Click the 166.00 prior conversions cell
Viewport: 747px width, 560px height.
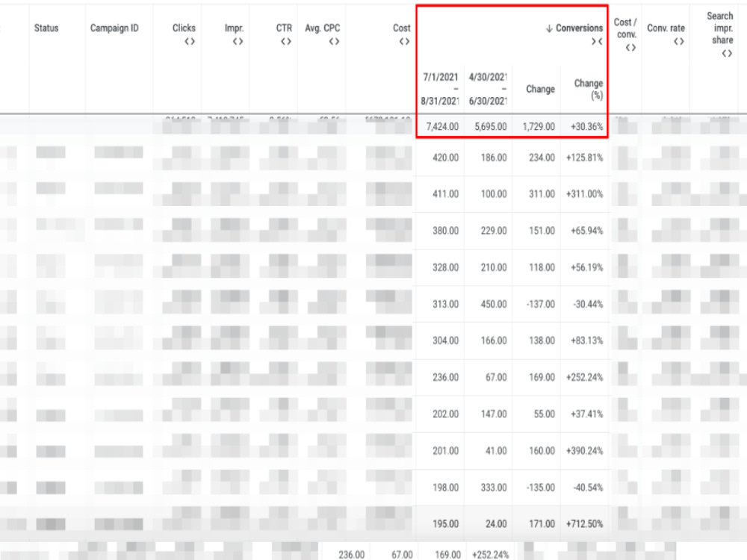[494, 341]
